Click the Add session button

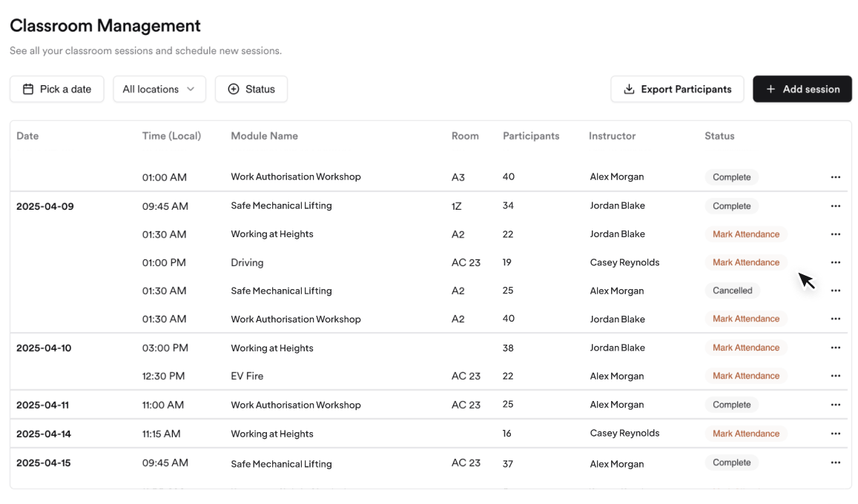tap(802, 89)
